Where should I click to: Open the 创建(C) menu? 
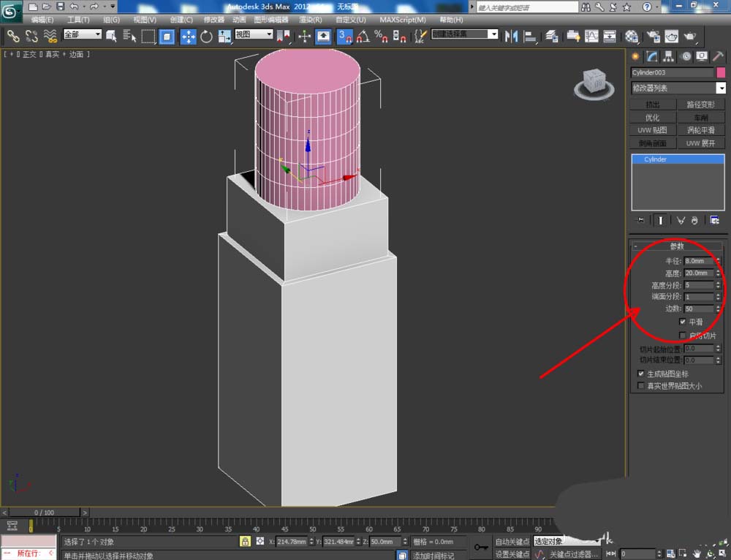coord(181,20)
